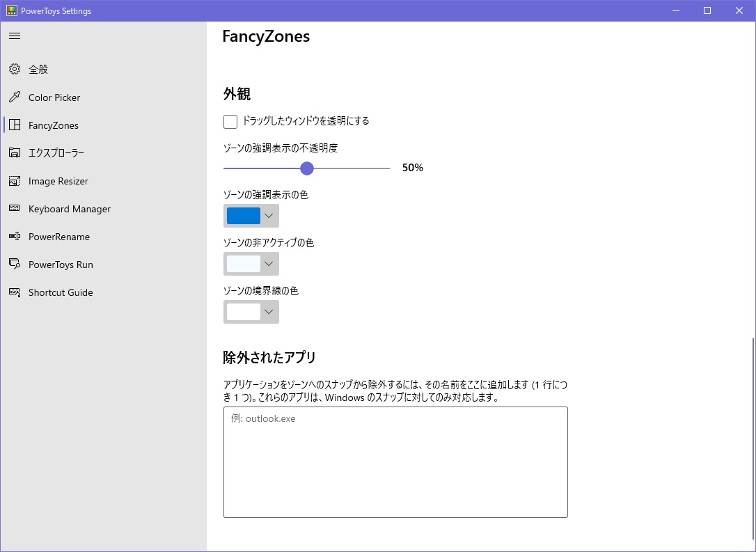756x552 pixels.
Task: Click the FancyZones page title
Action: click(266, 37)
